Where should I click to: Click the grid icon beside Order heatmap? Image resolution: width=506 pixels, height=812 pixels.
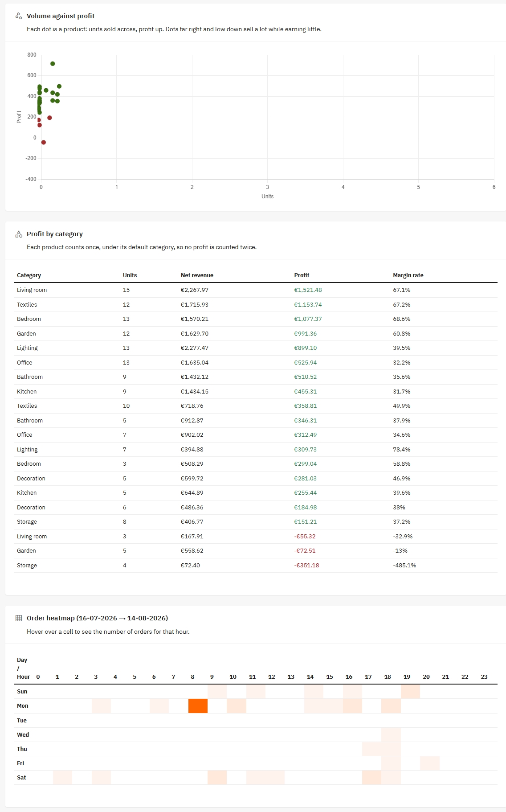click(x=19, y=618)
